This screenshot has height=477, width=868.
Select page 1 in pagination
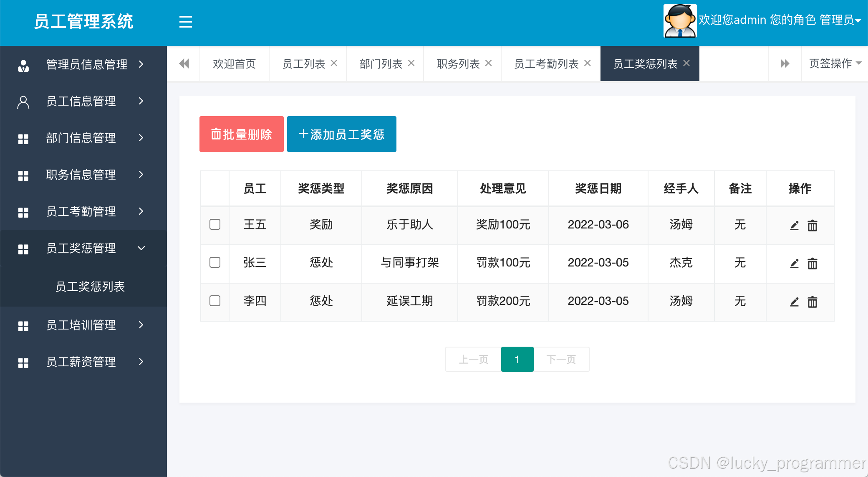[x=517, y=359]
